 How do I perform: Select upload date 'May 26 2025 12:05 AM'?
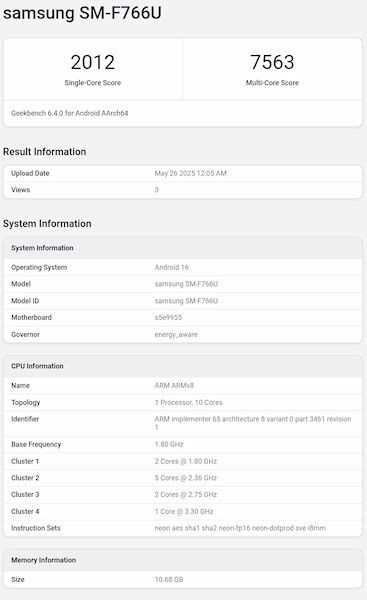pyautogui.click(x=191, y=173)
